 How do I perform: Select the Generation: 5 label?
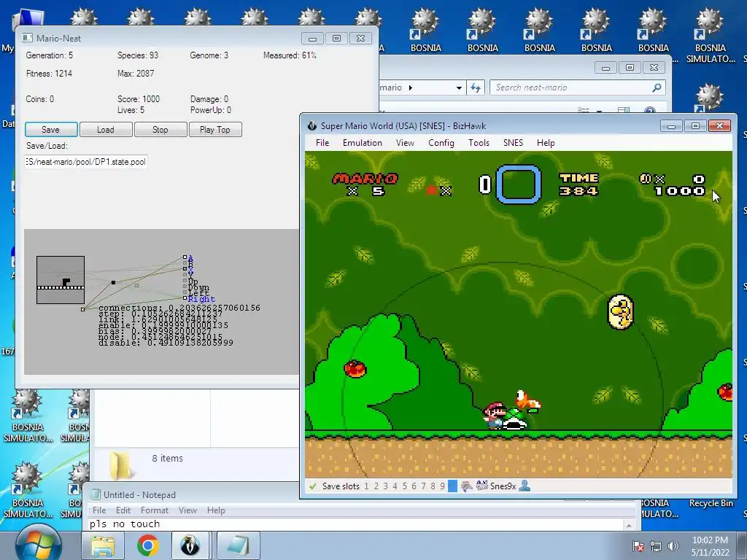[x=50, y=55]
